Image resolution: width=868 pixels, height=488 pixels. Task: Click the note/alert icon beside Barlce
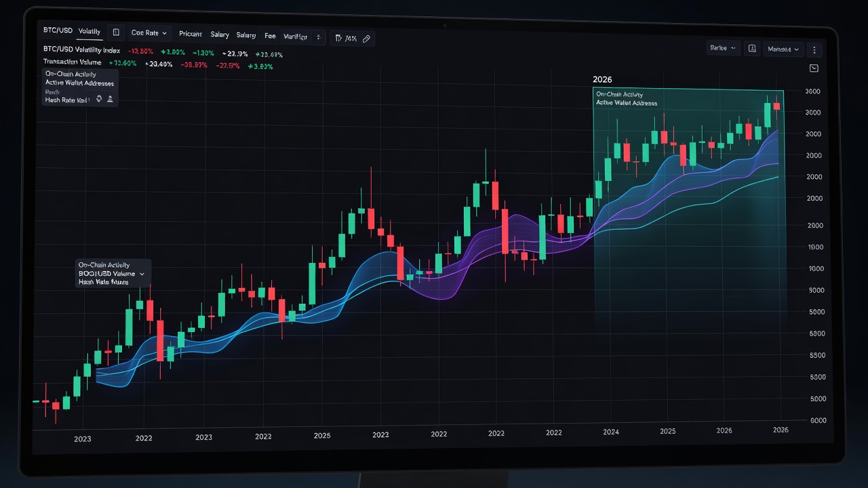752,49
